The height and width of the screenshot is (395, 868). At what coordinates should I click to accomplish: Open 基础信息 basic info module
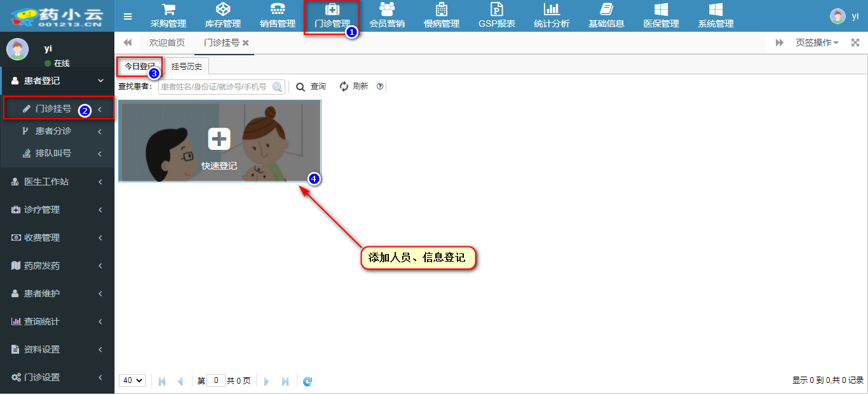pos(606,17)
